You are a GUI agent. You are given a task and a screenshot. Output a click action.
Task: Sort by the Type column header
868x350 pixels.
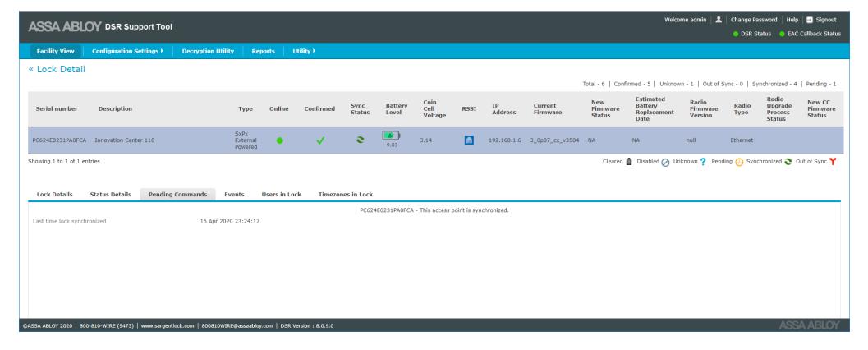point(246,108)
